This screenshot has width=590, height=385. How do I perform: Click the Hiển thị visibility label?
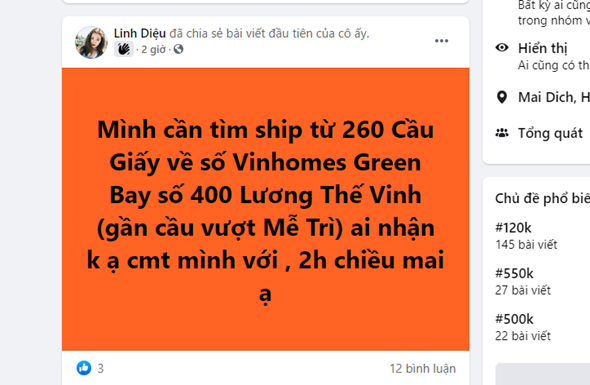[x=543, y=48]
